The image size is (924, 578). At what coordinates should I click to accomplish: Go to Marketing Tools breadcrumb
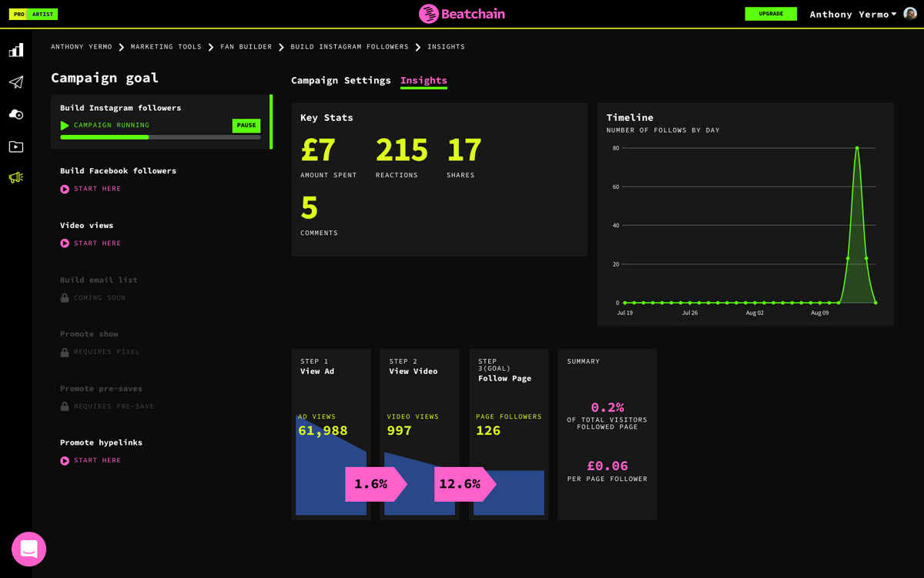pyautogui.click(x=166, y=47)
